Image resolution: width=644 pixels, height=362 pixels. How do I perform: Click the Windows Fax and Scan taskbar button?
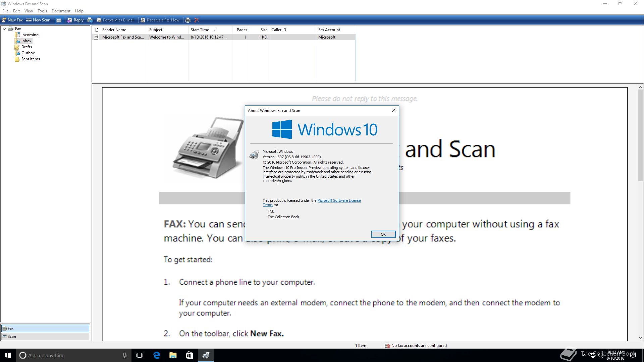(206, 355)
